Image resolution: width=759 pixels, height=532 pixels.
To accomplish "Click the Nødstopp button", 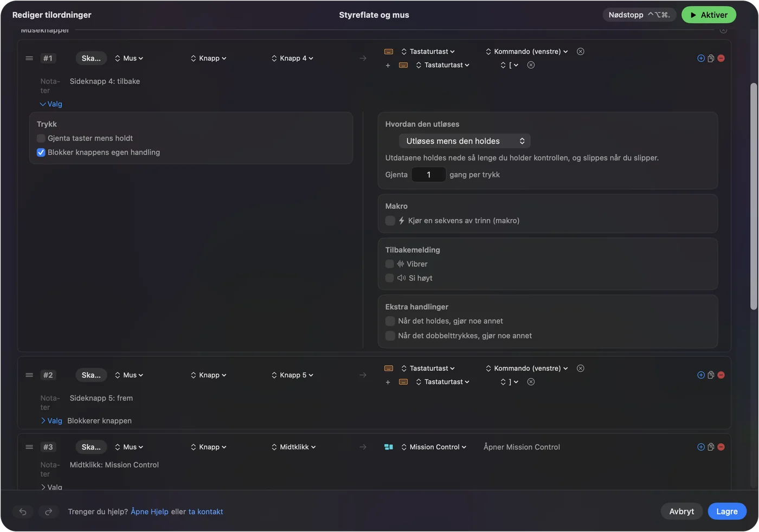I will click(639, 15).
